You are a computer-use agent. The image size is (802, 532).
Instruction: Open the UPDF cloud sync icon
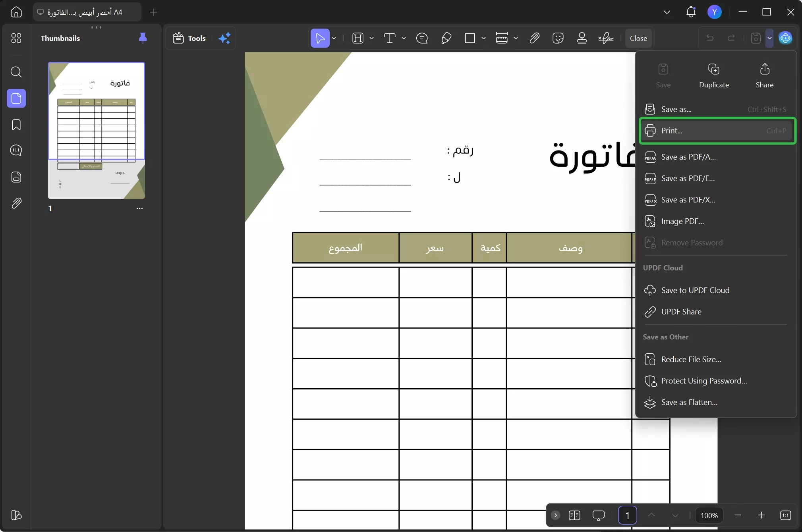[x=785, y=38]
